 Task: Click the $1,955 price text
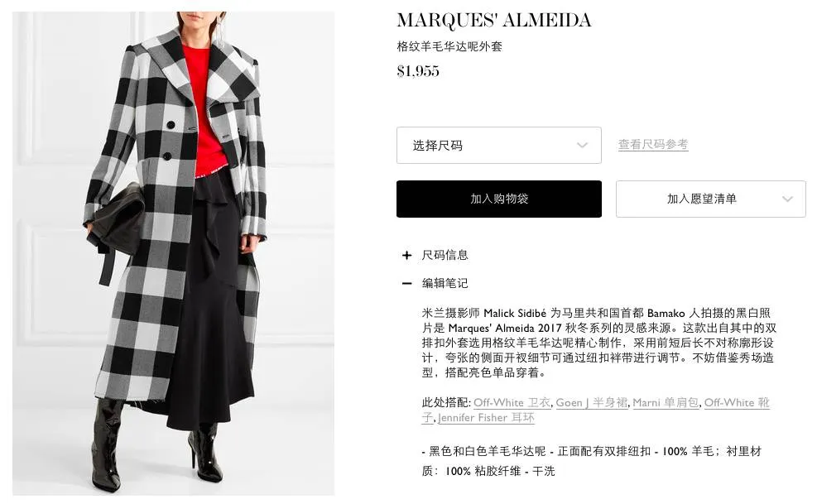tap(418, 71)
